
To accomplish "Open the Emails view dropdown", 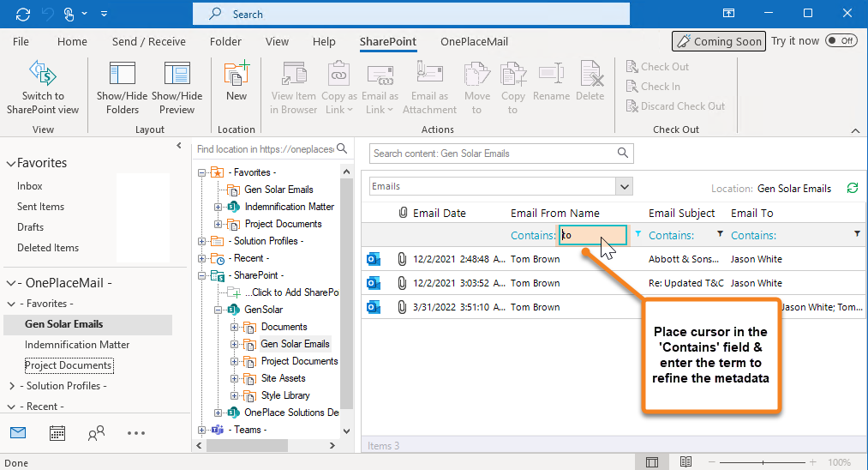I will pos(624,186).
